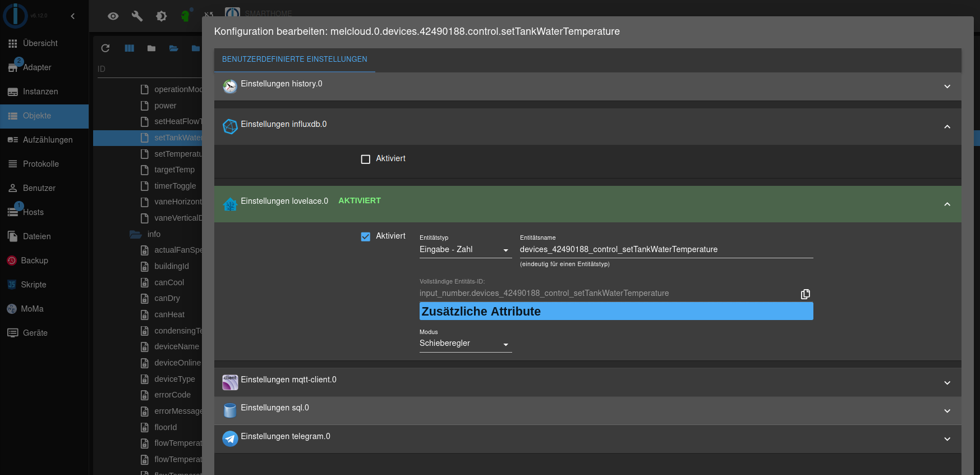The image size is (980, 475).
Task: Toggle the eye visibility icon in top toolbar
Action: click(113, 16)
